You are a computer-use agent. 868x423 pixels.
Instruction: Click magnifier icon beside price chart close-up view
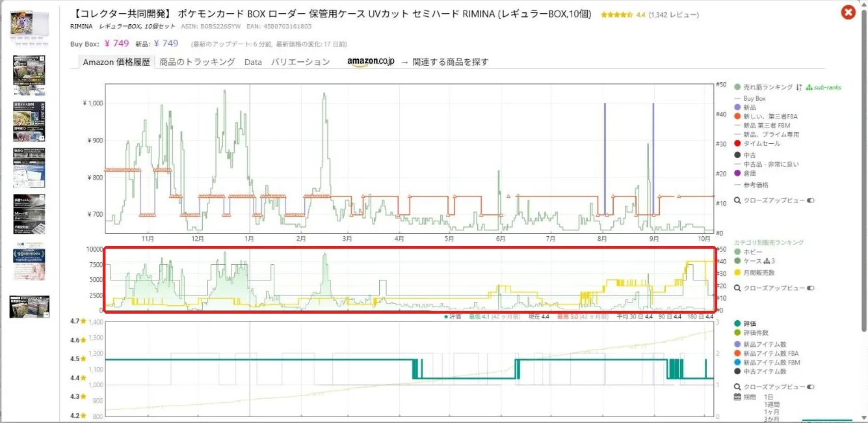click(737, 200)
